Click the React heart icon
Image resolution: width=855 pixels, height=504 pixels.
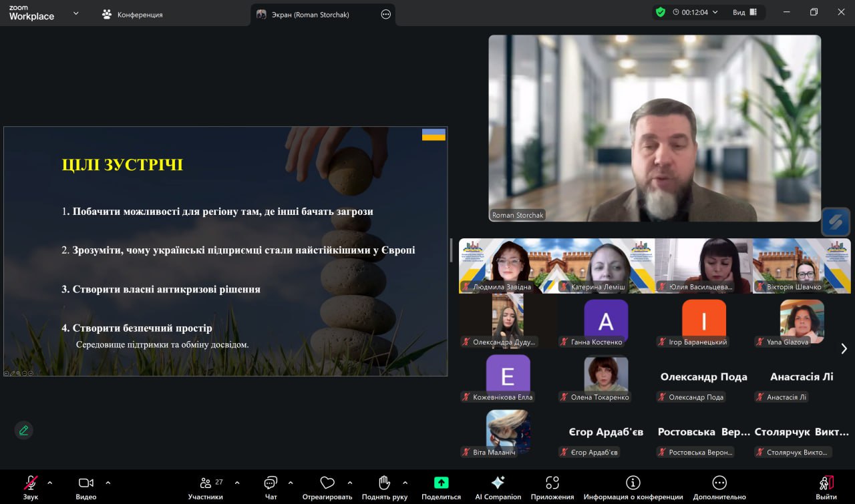[327, 483]
